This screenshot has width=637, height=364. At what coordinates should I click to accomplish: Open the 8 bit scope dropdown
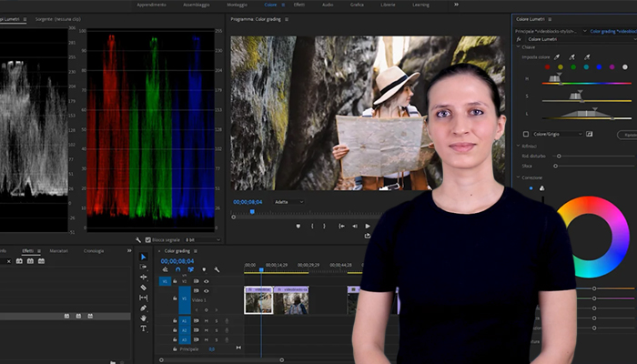[203, 240]
